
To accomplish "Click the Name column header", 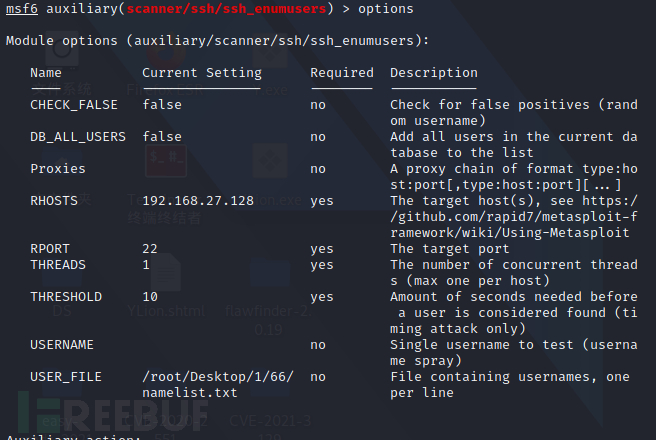I will pos(46,73).
